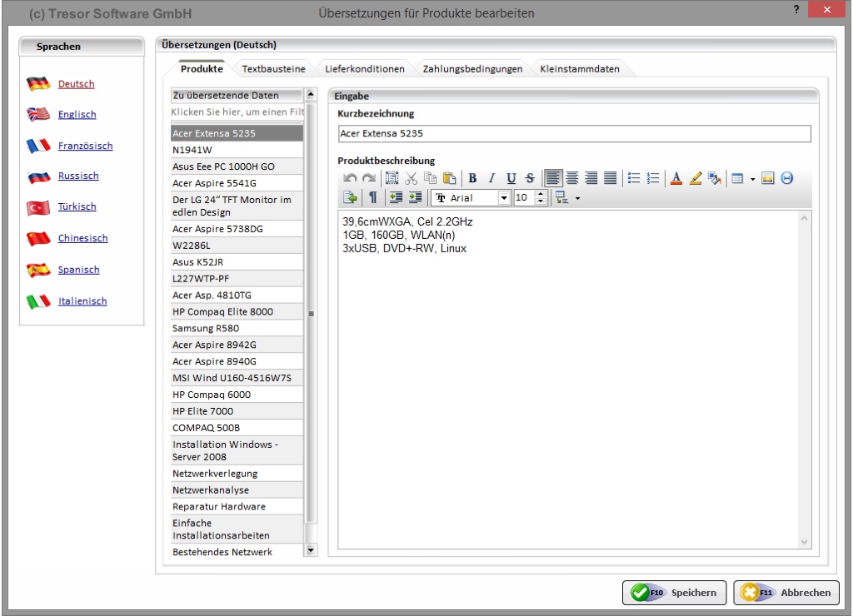Click the text highlight pen icon

click(x=696, y=177)
